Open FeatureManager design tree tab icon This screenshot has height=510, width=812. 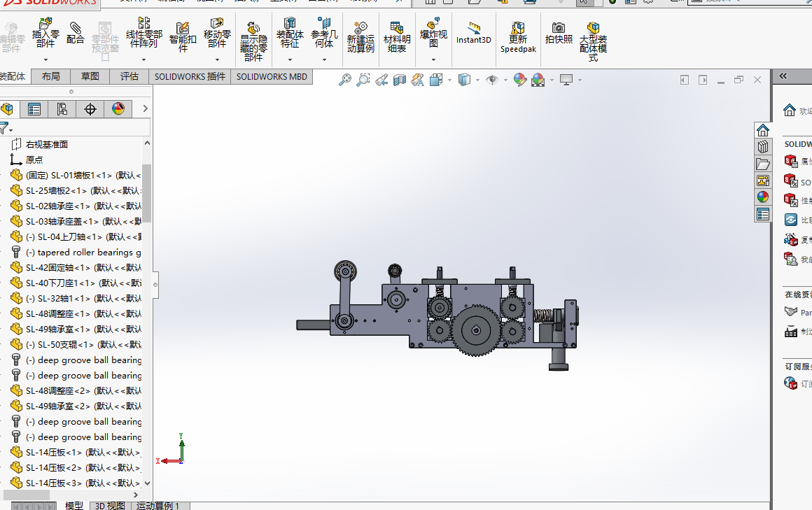pyautogui.click(x=7, y=108)
